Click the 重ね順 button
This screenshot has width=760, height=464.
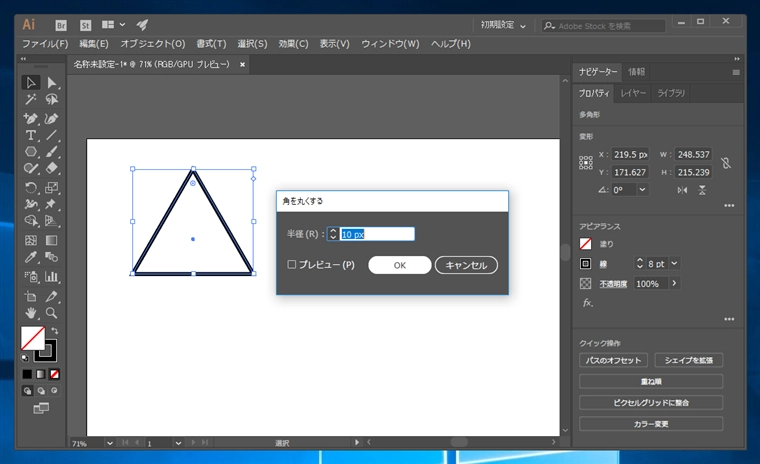tap(651, 382)
